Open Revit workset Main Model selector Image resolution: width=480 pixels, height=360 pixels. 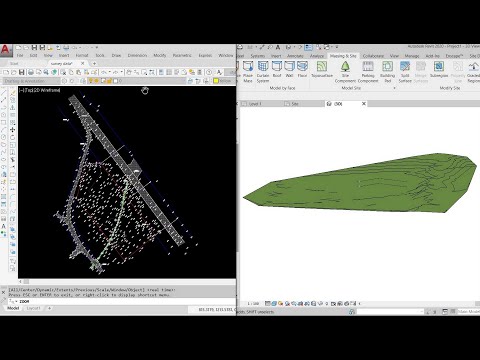point(469,311)
